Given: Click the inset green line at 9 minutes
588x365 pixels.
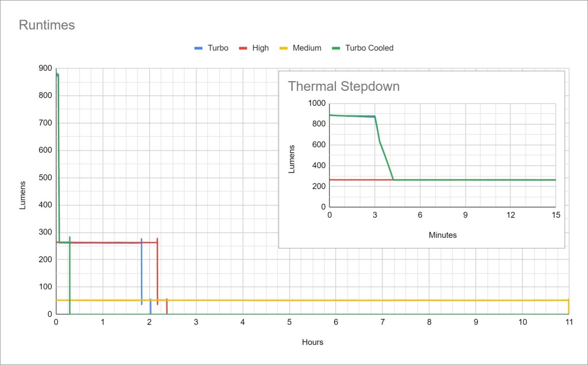Looking at the screenshot, I should [465, 180].
